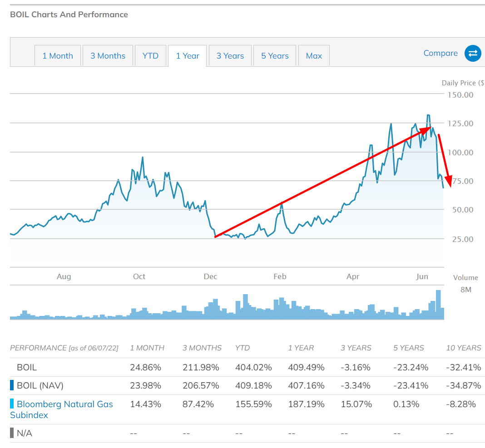Click the N/A row label

pos(25,433)
